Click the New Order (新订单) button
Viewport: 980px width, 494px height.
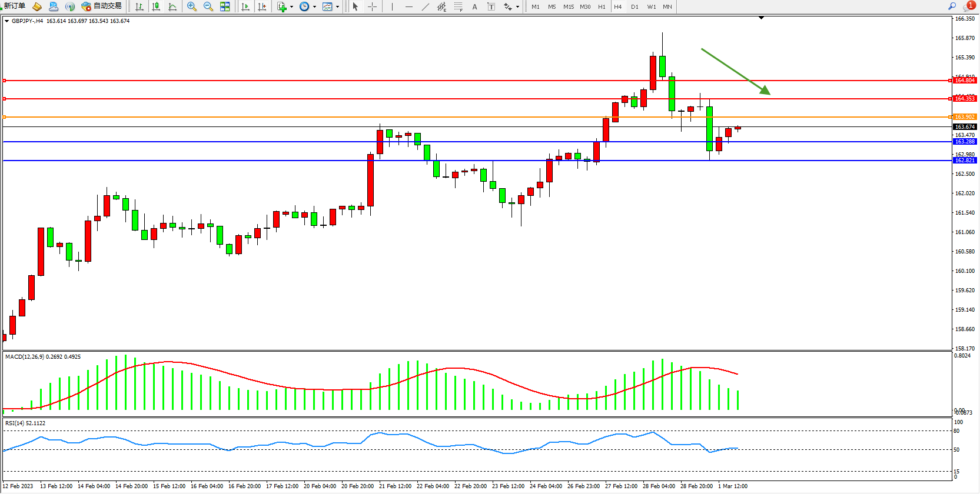click(14, 6)
